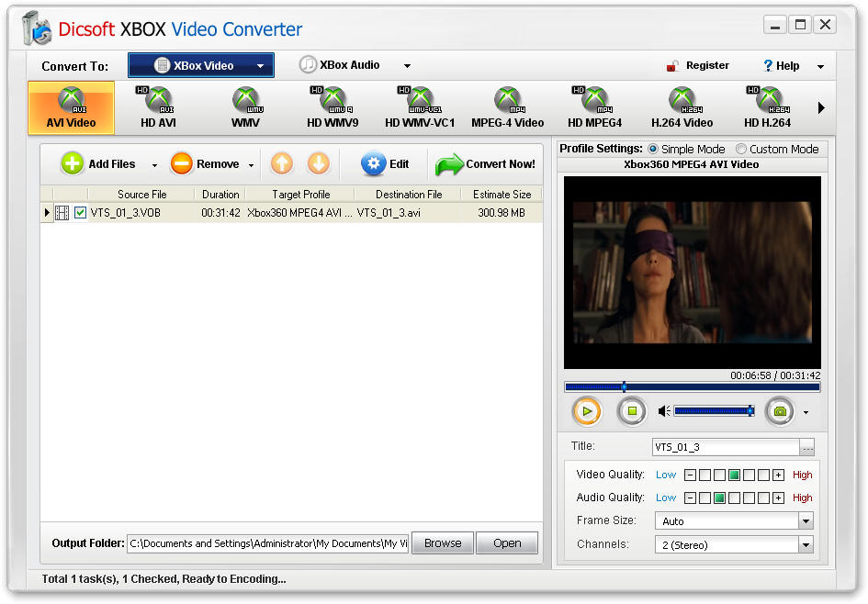Increase audio quality with the plus box

point(778,498)
